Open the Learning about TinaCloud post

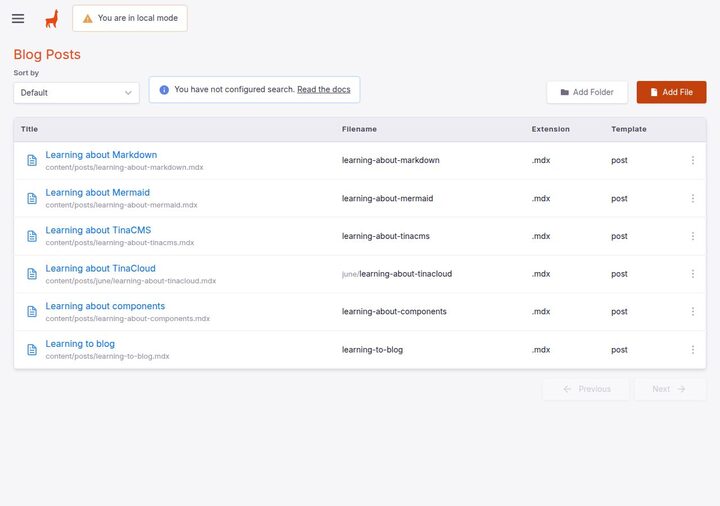coord(101,268)
